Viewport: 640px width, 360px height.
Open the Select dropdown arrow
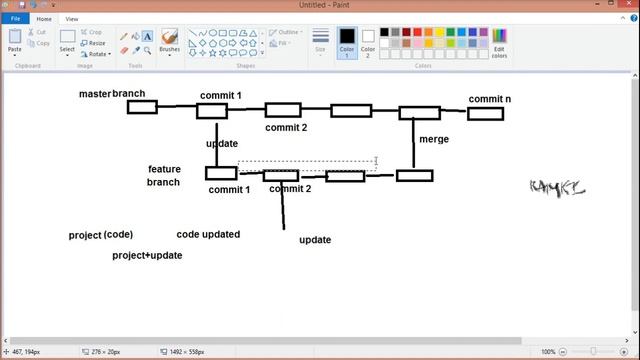(x=67, y=56)
